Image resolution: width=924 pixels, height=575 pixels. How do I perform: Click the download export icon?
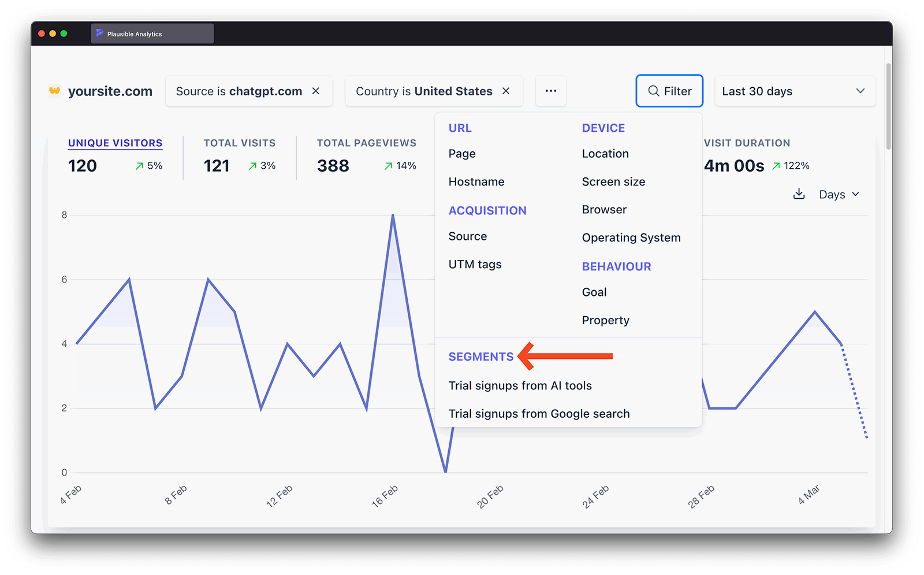[x=799, y=194]
